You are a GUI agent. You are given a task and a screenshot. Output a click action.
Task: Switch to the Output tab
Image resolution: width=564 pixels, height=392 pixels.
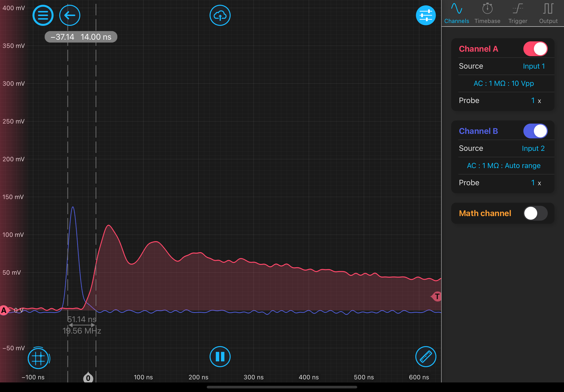(x=548, y=13)
